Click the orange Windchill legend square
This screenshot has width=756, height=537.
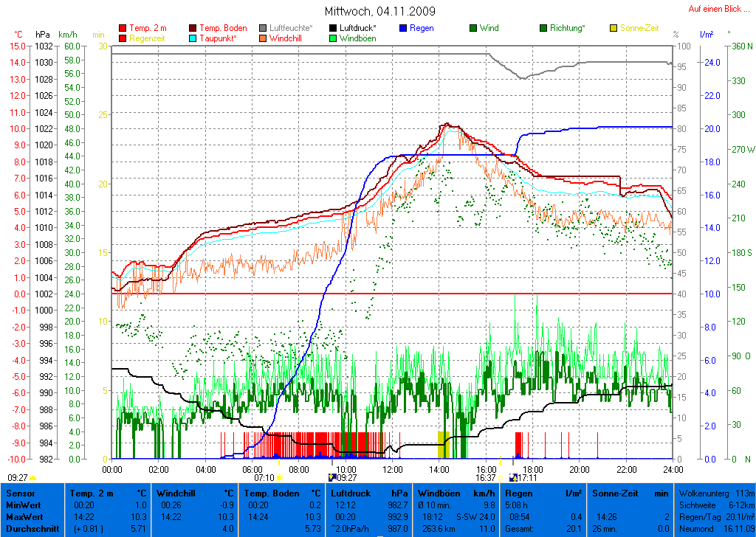(264, 38)
